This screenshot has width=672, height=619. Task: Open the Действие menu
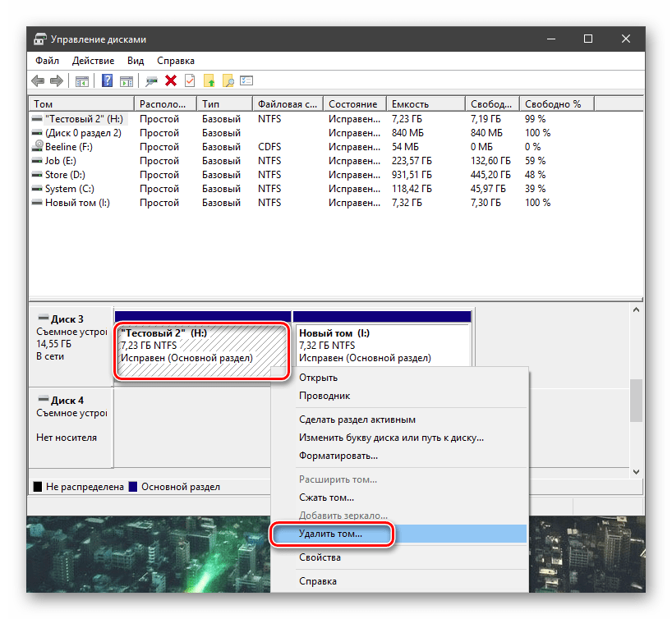coord(93,61)
